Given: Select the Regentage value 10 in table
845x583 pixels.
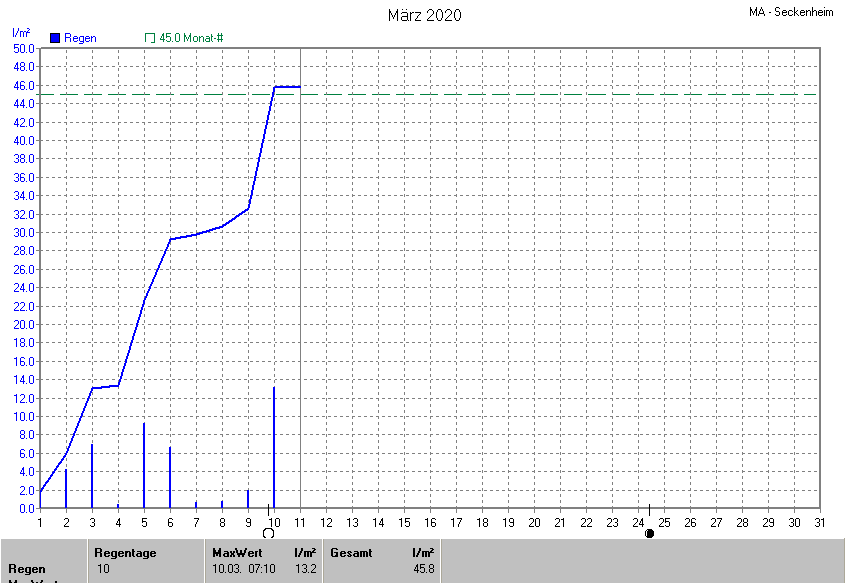Looking at the screenshot, I should point(103,568).
